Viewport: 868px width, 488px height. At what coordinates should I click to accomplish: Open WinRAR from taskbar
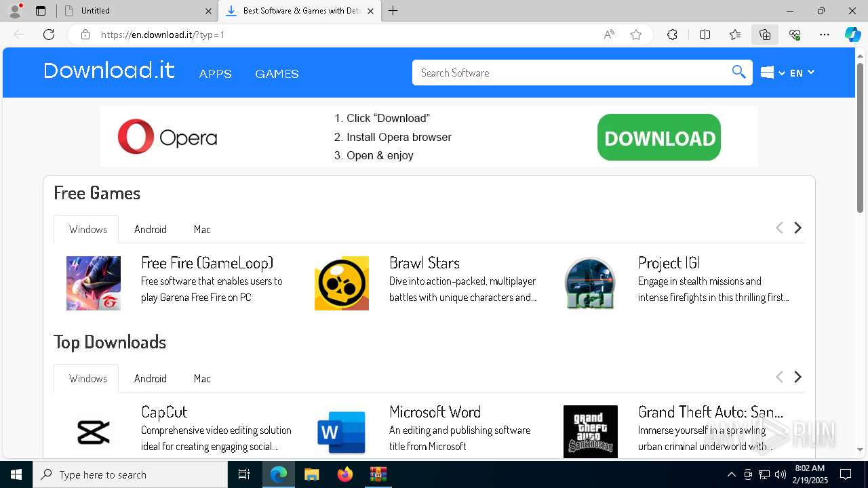[x=378, y=474]
